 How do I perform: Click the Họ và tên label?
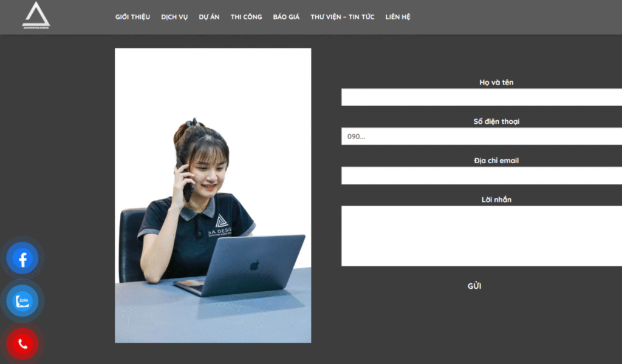[x=496, y=83]
